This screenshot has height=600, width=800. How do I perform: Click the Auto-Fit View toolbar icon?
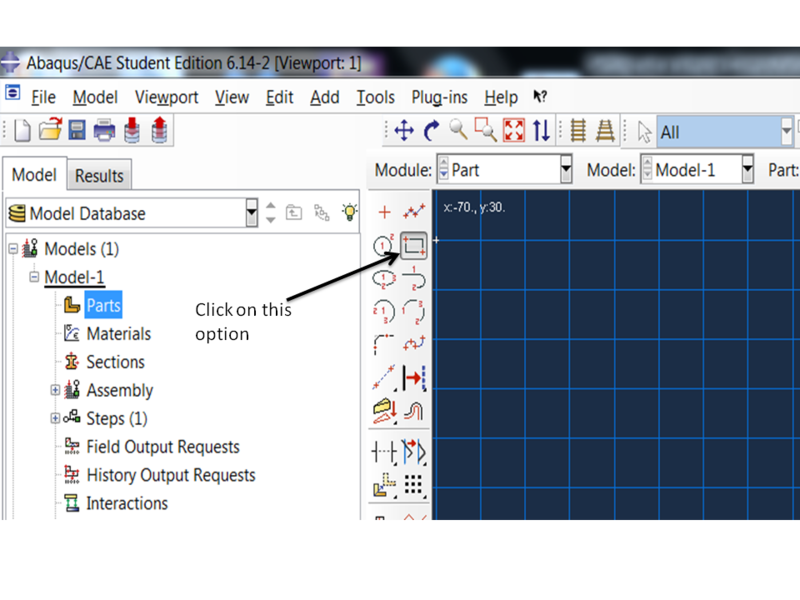point(515,130)
